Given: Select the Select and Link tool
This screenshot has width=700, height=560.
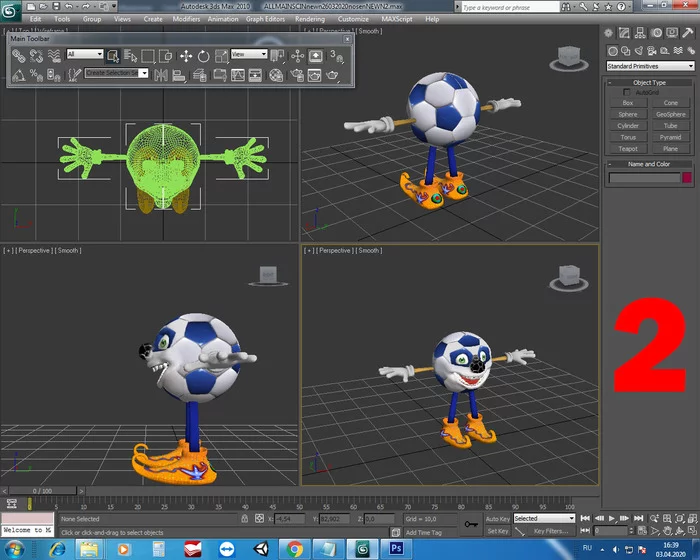Looking at the screenshot, I should [x=18, y=56].
